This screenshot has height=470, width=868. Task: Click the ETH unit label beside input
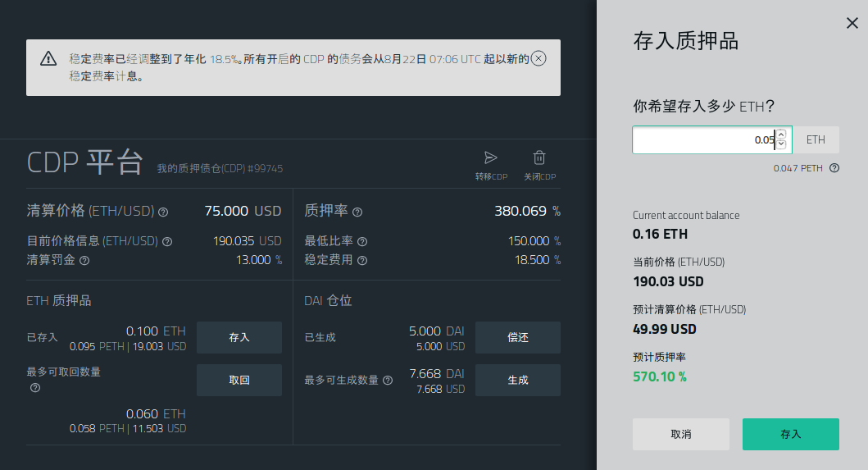click(x=816, y=139)
